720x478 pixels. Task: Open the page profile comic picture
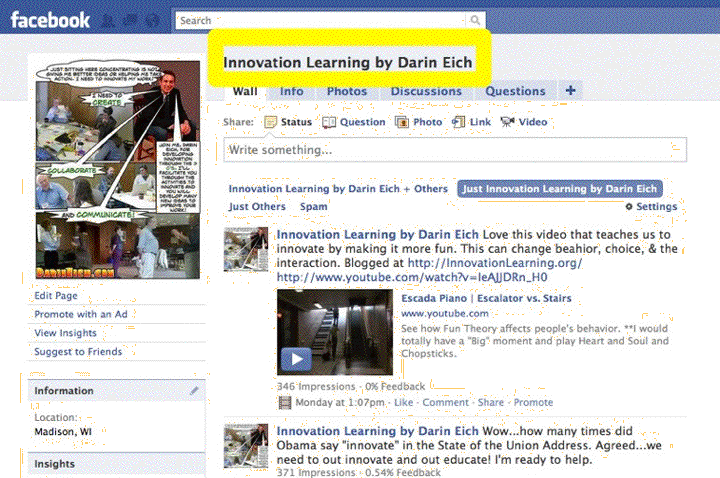118,170
